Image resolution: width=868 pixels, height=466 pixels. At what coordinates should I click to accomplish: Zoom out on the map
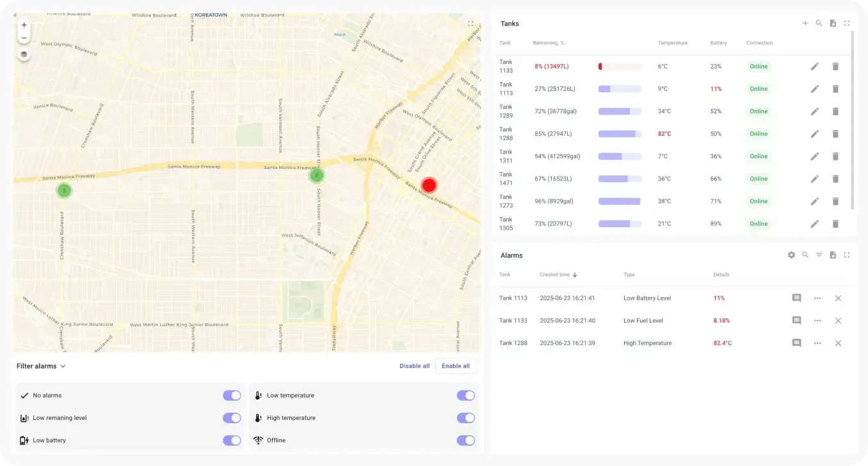[x=24, y=38]
